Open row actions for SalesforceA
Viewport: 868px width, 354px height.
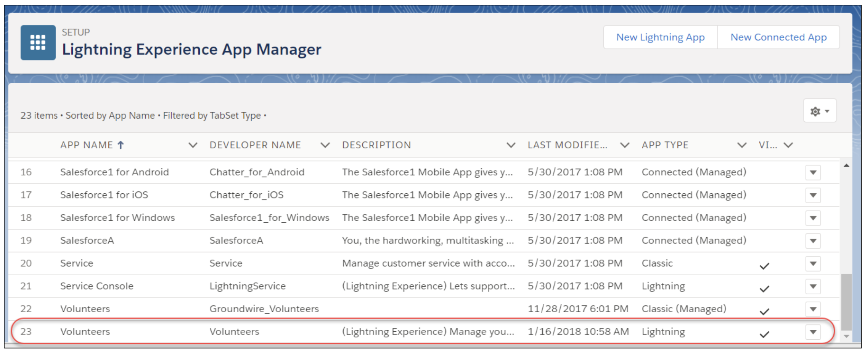coord(813,241)
